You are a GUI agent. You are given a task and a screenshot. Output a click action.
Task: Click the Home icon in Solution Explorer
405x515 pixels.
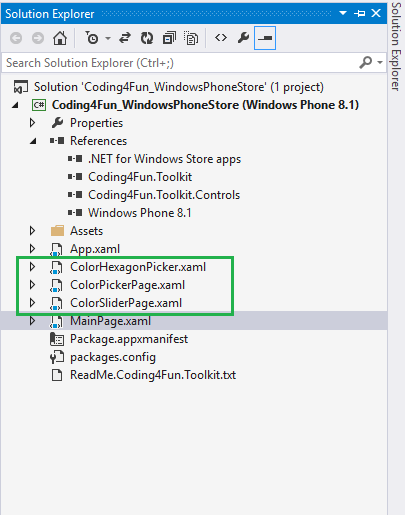(60, 38)
